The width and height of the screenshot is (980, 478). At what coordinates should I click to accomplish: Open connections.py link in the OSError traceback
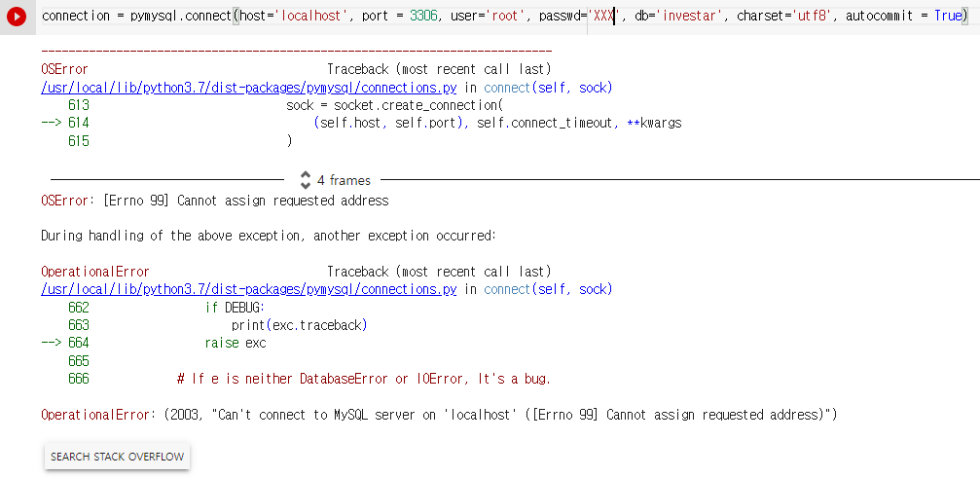coord(249,88)
